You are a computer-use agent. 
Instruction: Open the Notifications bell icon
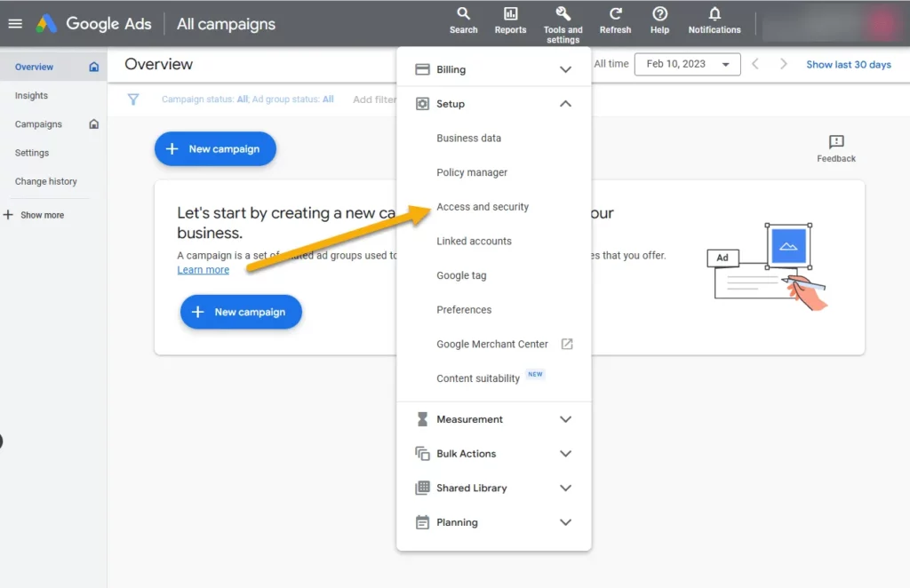[x=714, y=14]
